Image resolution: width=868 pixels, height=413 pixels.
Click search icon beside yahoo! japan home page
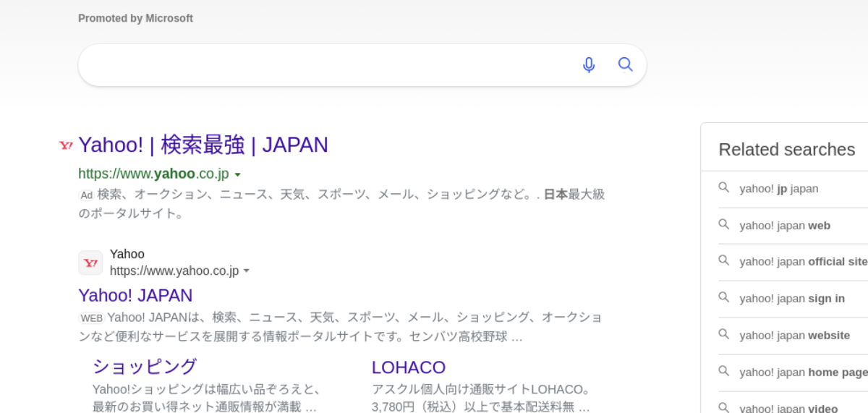tap(723, 371)
